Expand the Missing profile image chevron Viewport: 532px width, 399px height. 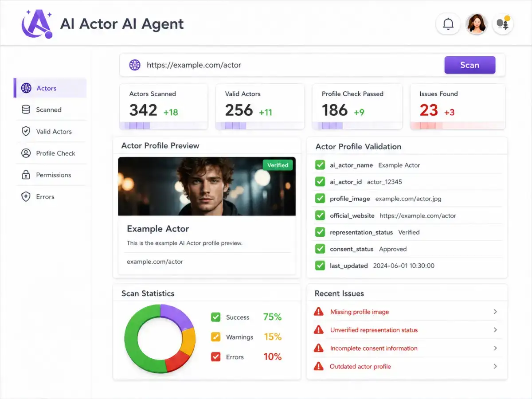[495, 312]
